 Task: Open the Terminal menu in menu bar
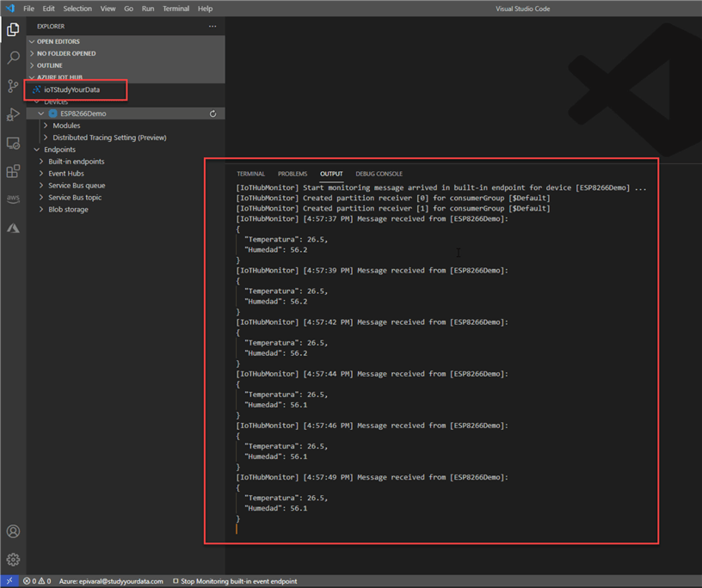pyautogui.click(x=175, y=9)
